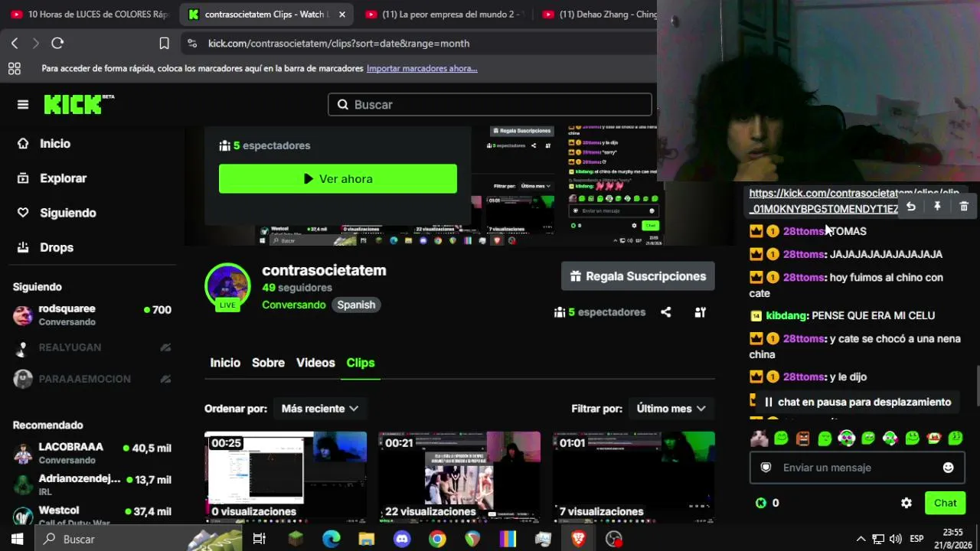This screenshot has width=980, height=551.
Task: Click the green KICK logo
Action: (x=79, y=104)
